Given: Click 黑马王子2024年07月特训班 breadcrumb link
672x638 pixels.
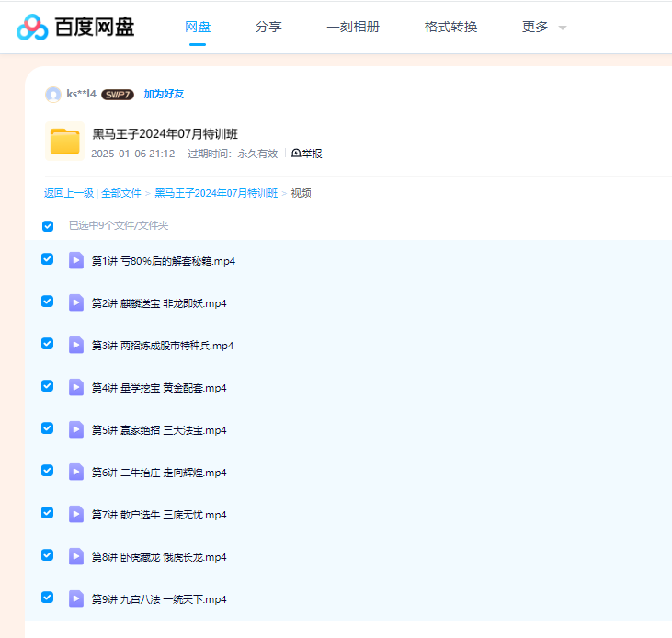Looking at the screenshot, I should tap(216, 193).
